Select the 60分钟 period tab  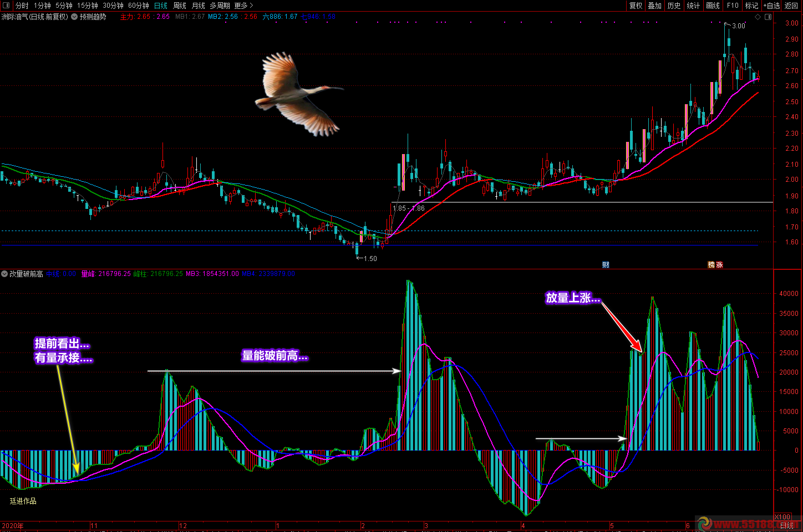(x=139, y=6)
